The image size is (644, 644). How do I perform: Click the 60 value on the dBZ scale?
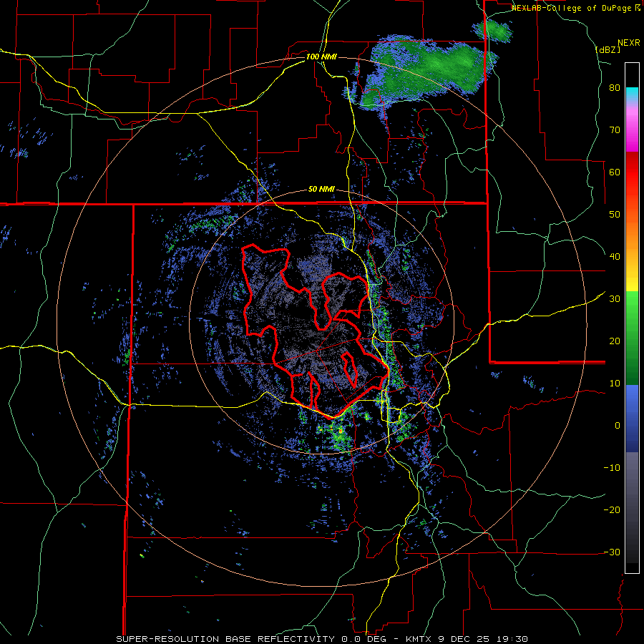click(x=615, y=172)
